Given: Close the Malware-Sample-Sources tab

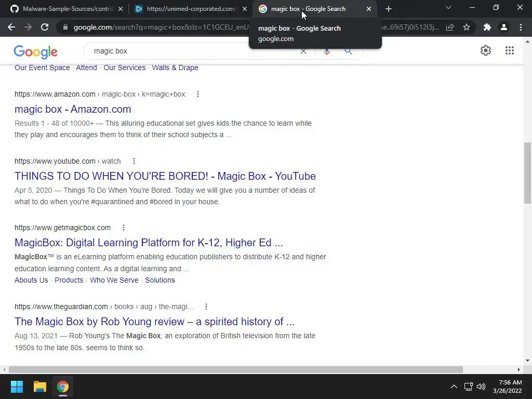Looking at the screenshot, I should coord(121,9).
